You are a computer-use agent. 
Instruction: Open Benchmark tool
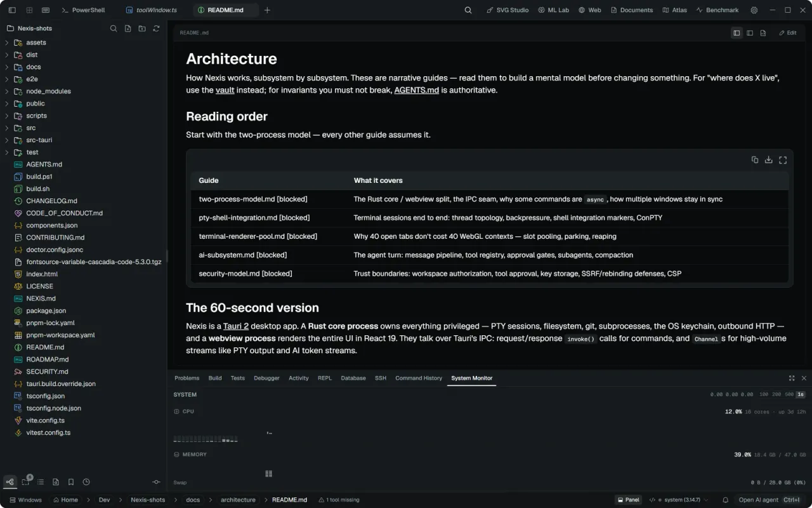[717, 10]
